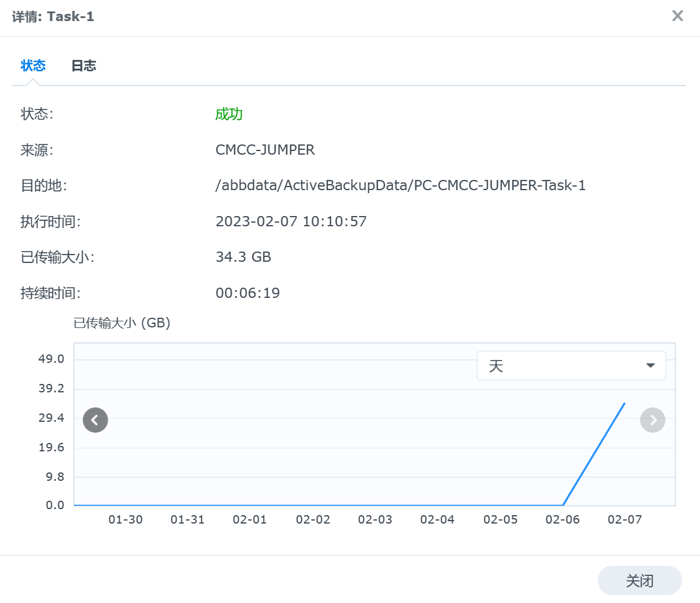Click the 执行时间: field label
Image resolution: width=700 pixels, height=603 pixels.
pyautogui.click(x=51, y=221)
